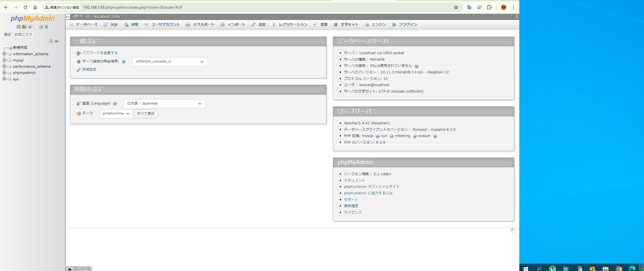Open the ユーザアカウント tab

click(x=162, y=25)
